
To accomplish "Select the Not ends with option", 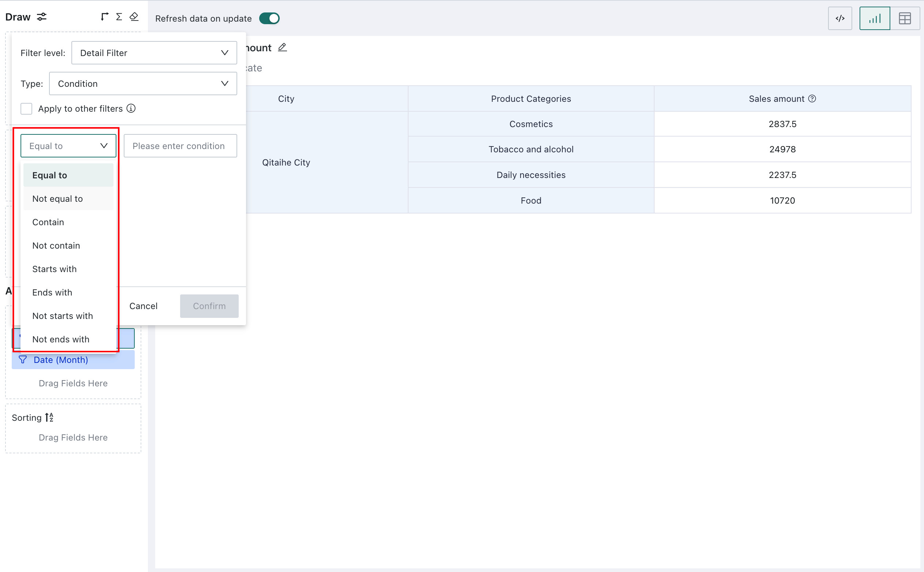I will 68,339.
